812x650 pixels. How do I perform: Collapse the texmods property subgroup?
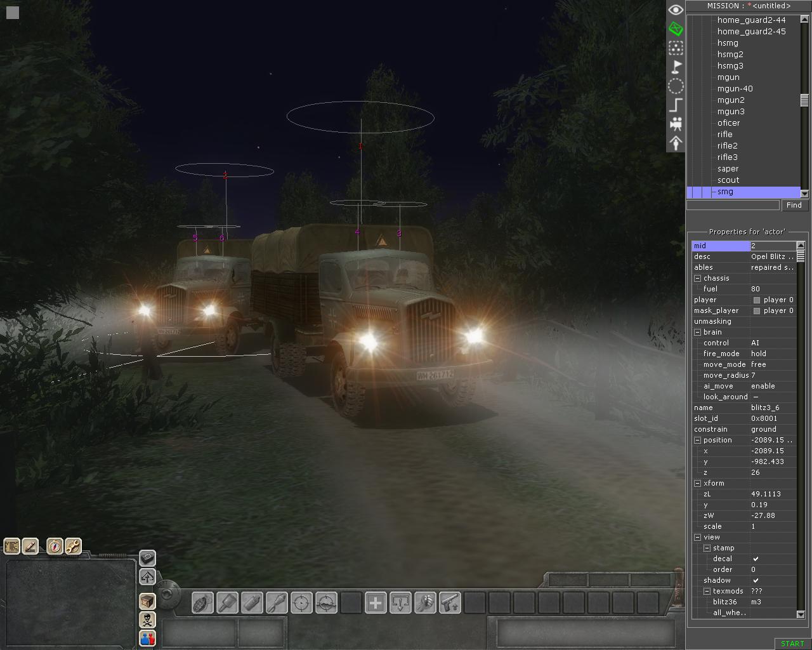point(707,592)
